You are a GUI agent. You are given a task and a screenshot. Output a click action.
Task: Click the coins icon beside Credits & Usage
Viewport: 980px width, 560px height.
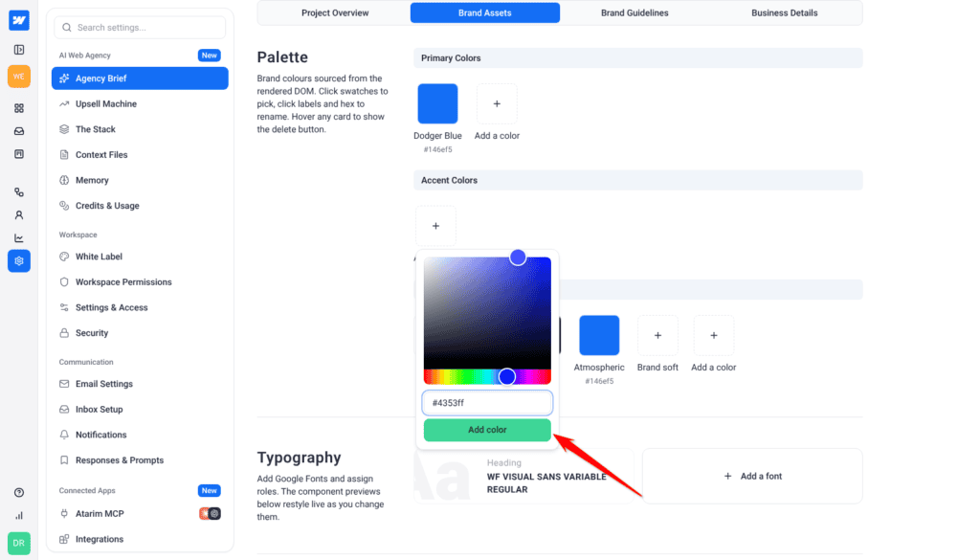[x=64, y=206]
